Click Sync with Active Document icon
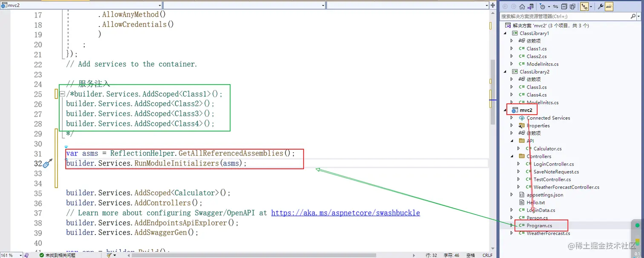This screenshot has width=644, height=258. coord(555,6)
